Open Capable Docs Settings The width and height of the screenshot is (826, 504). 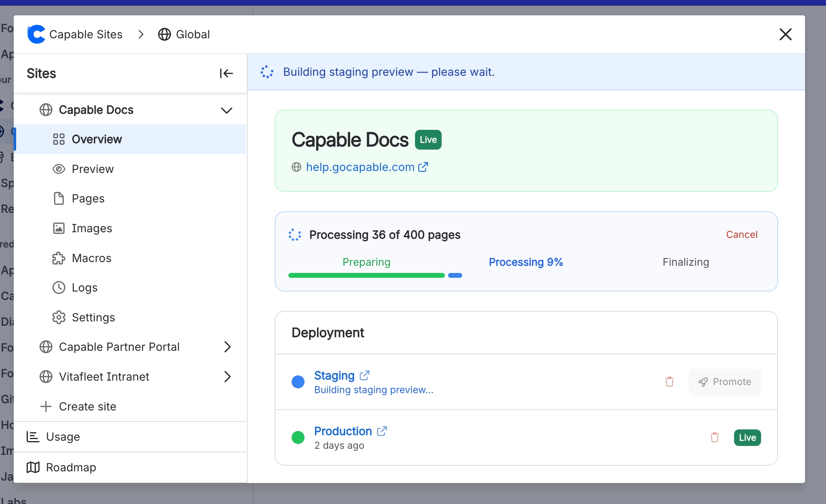tap(130, 317)
